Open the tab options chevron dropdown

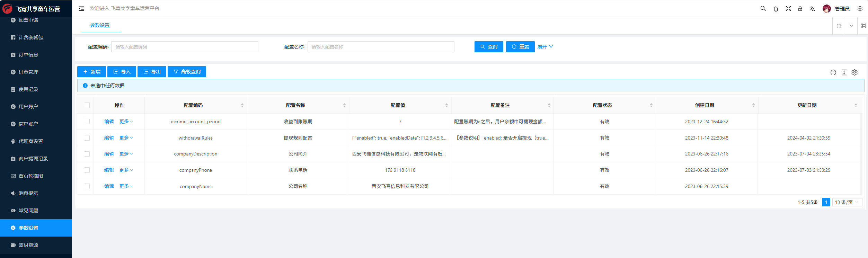pos(851,26)
